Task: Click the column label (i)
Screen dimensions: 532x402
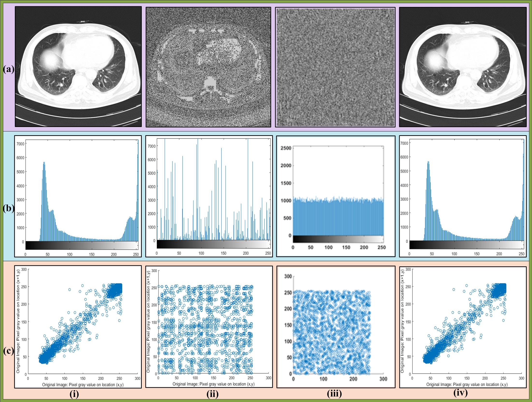Action: click(74, 394)
